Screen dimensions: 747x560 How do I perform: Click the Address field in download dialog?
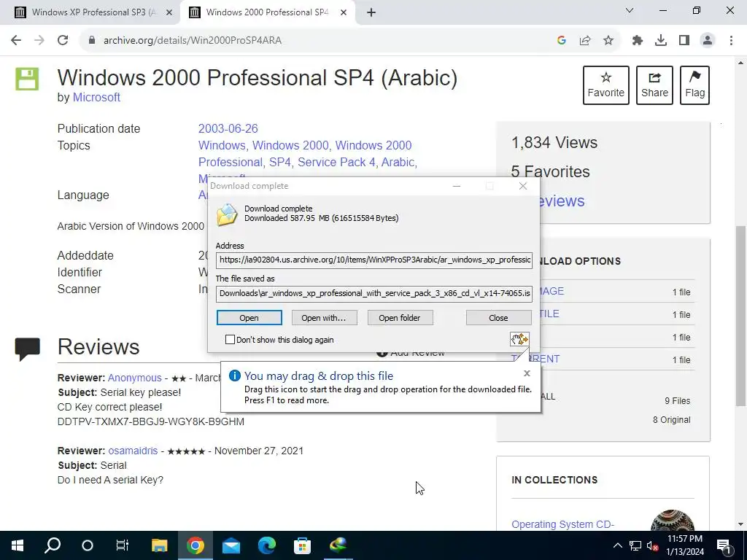coord(374,260)
